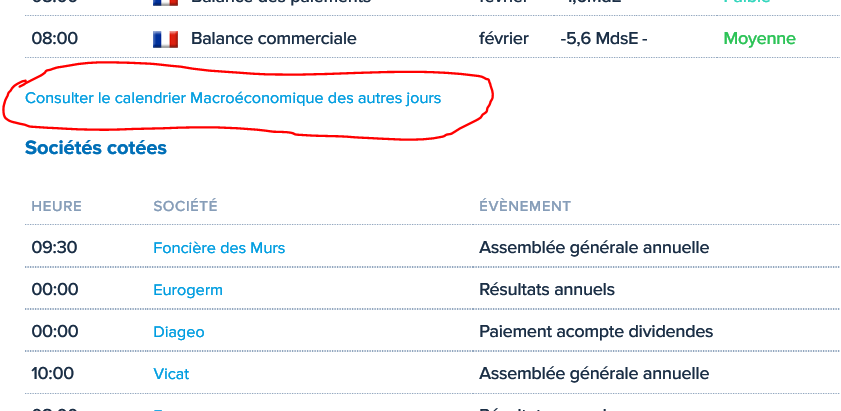
Task: Go to the Vicat company link
Action: [171, 374]
